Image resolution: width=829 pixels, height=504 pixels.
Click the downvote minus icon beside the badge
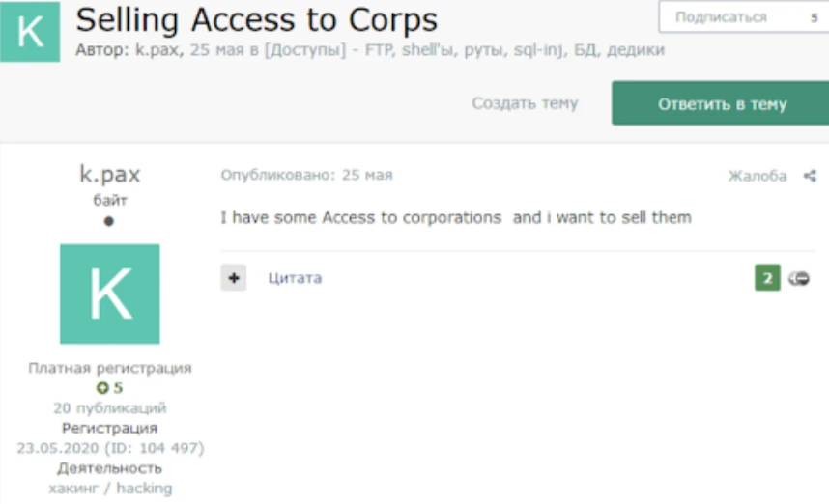799,278
